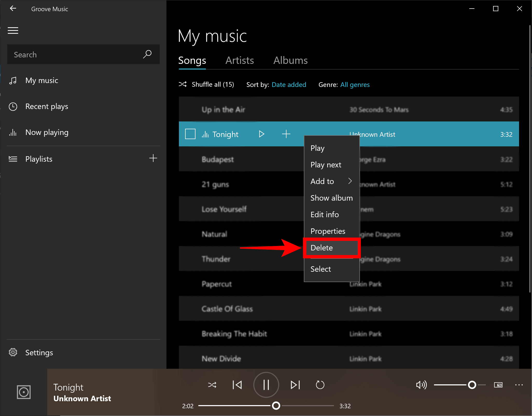
Task: Mute audio via the volume icon
Action: click(421, 385)
